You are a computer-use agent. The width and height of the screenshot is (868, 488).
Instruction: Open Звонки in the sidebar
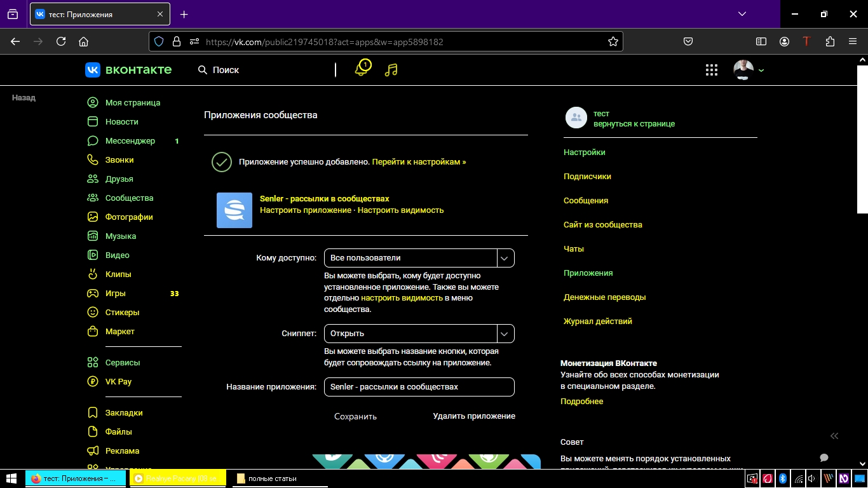click(119, 159)
